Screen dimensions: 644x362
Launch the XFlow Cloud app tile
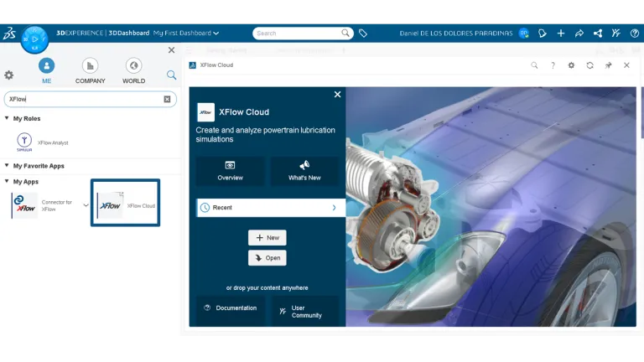(x=125, y=203)
